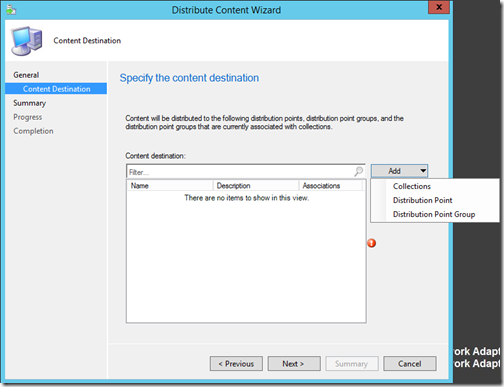Select the Completion step in sidebar
This screenshot has height=387, width=504.
[33, 131]
